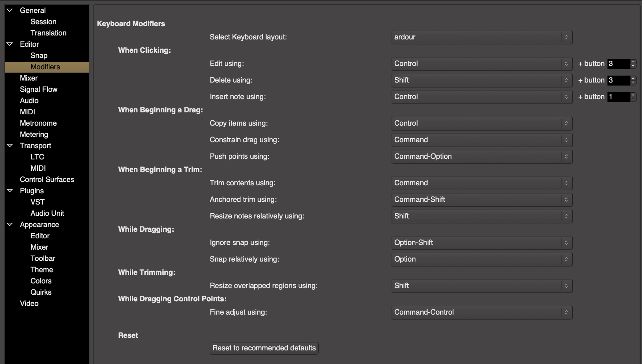Change Trim contents using modifier dropdown

(481, 183)
